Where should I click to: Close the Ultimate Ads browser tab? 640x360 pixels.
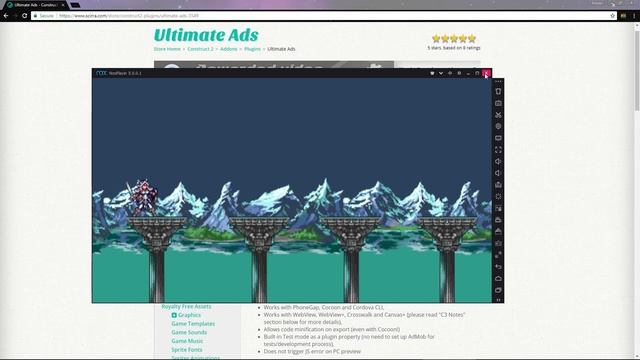coord(63,5)
